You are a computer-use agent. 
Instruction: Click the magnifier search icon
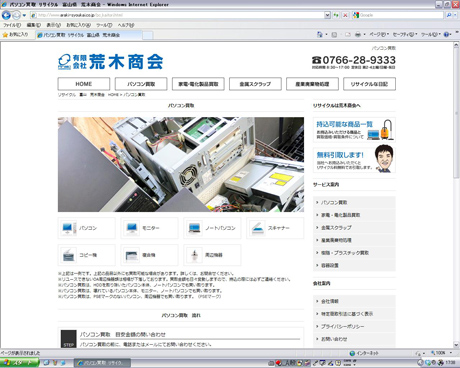tap(449, 15)
